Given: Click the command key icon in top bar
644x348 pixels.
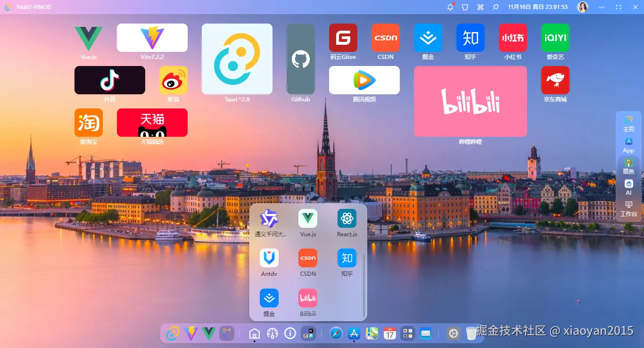Looking at the screenshot, I should (x=480, y=7).
